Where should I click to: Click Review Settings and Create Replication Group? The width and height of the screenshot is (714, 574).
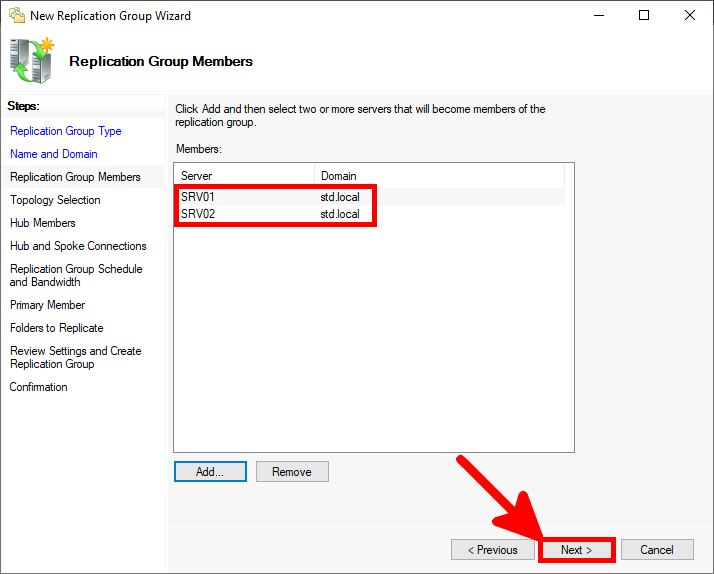coord(76,357)
